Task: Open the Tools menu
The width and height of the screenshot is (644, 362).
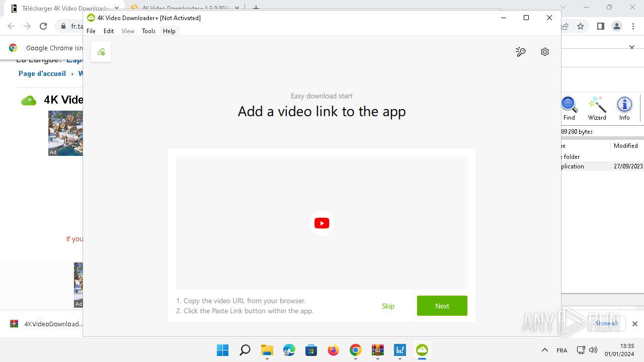Action: (148, 31)
